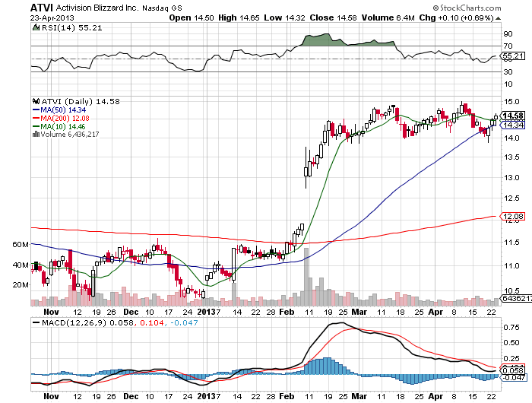The width and height of the screenshot is (532, 403).
Task: Click the 'MA(50) 14.34' legend text
Action: [x=63, y=110]
